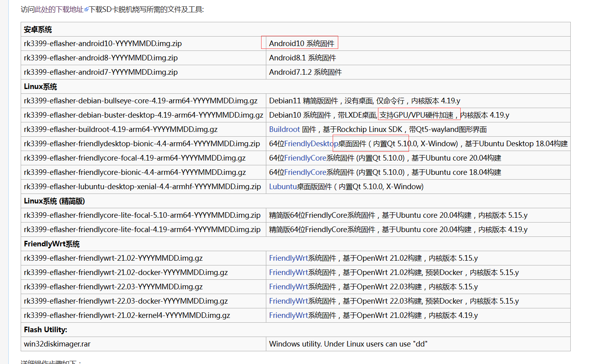Select the rk3399-eflasher-android10 filename cell
The image size is (593, 364).
coord(103,43)
